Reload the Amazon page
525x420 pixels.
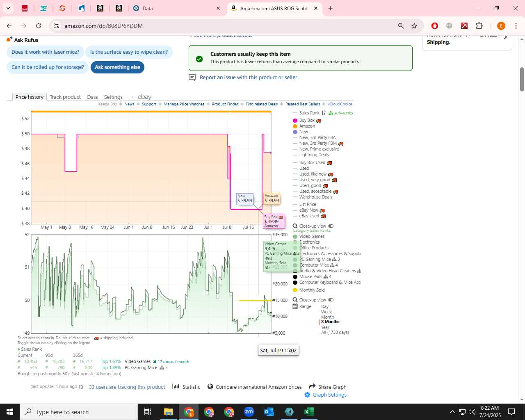pyautogui.click(x=39, y=26)
